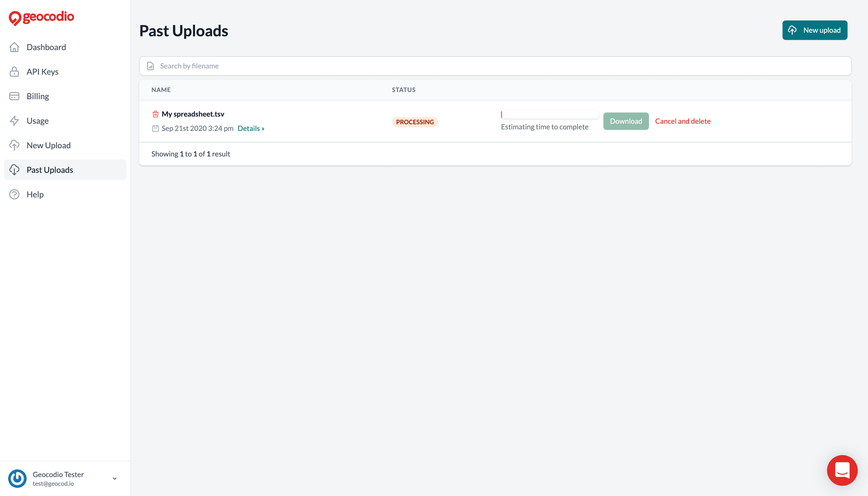
Task: Click the Usage chart icon
Action: pos(15,120)
